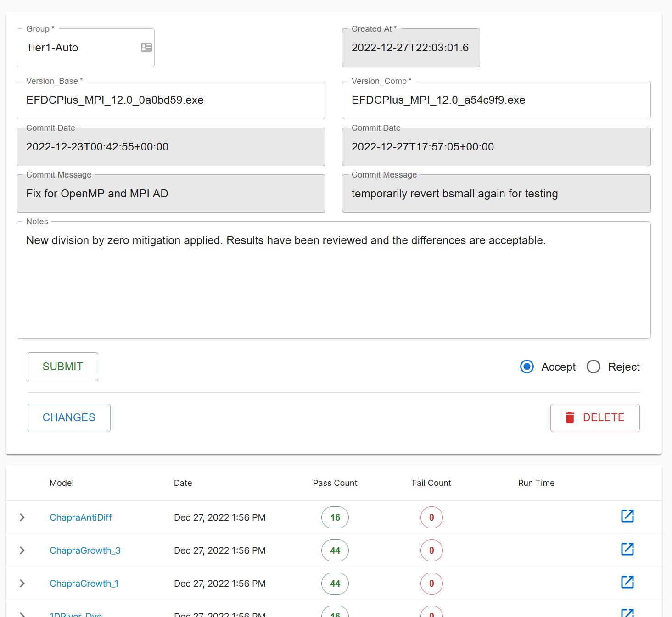Click the Version_Base input field
The image size is (672, 617).
170,100
